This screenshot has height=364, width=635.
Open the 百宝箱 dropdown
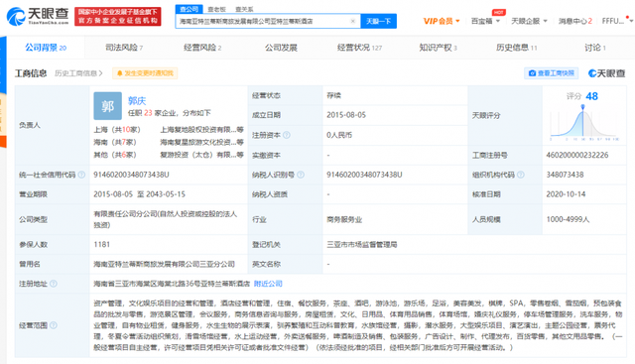click(x=485, y=21)
